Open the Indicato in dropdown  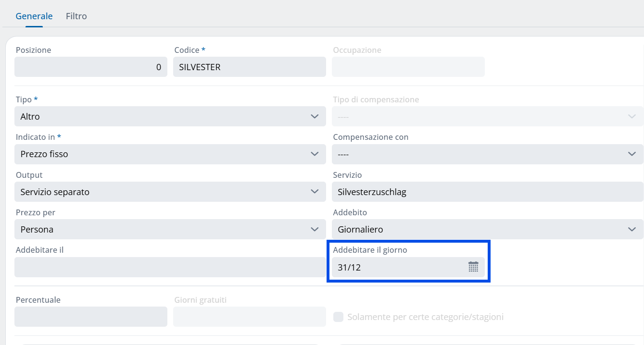[x=170, y=154]
